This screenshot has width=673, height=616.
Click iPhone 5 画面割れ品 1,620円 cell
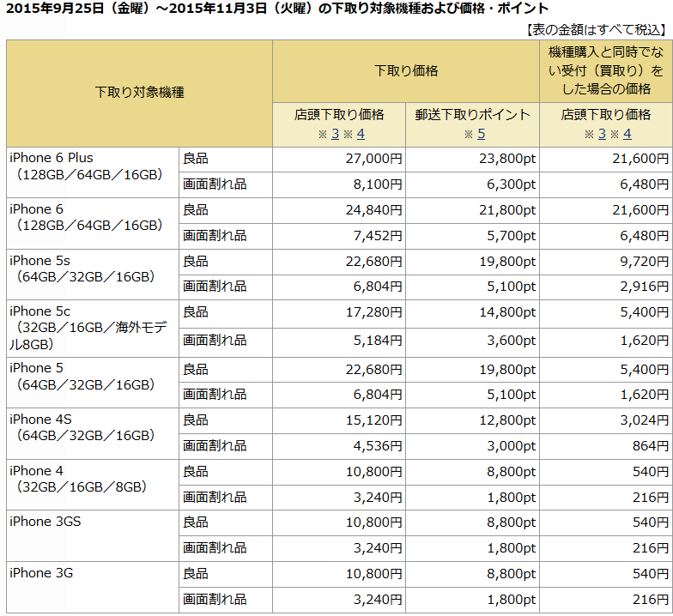pyautogui.click(x=606, y=395)
